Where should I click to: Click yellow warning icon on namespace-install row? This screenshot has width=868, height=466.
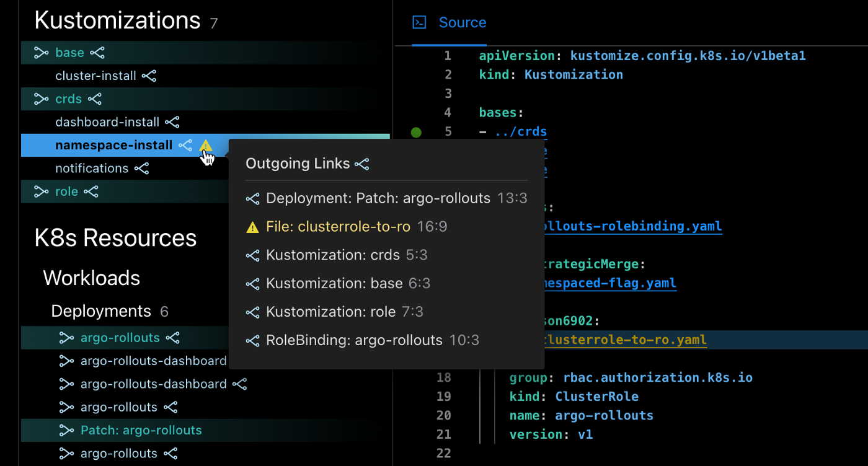[206, 146]
